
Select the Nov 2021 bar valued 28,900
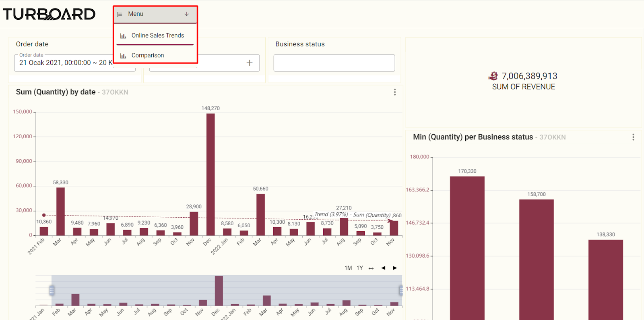pos(194,224)
